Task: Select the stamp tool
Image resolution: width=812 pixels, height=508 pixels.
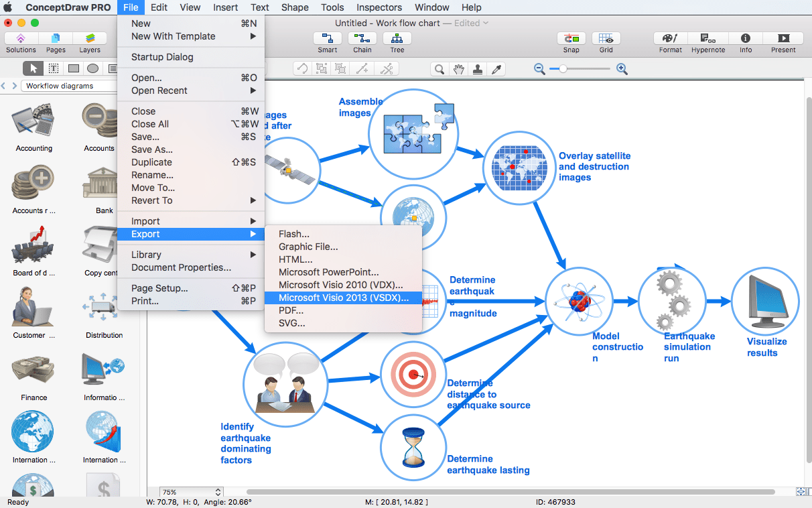Action: point(478,68)
